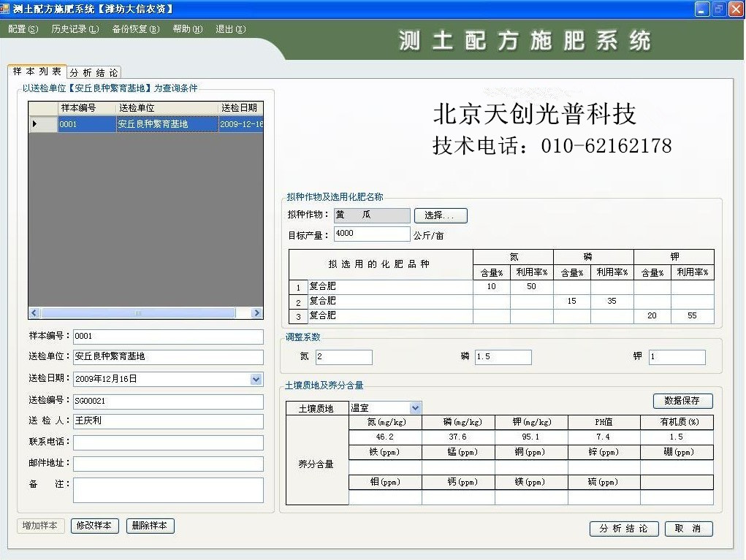Select the 样本列表 tab
This screenshot has width=746, height=560.
37,72
